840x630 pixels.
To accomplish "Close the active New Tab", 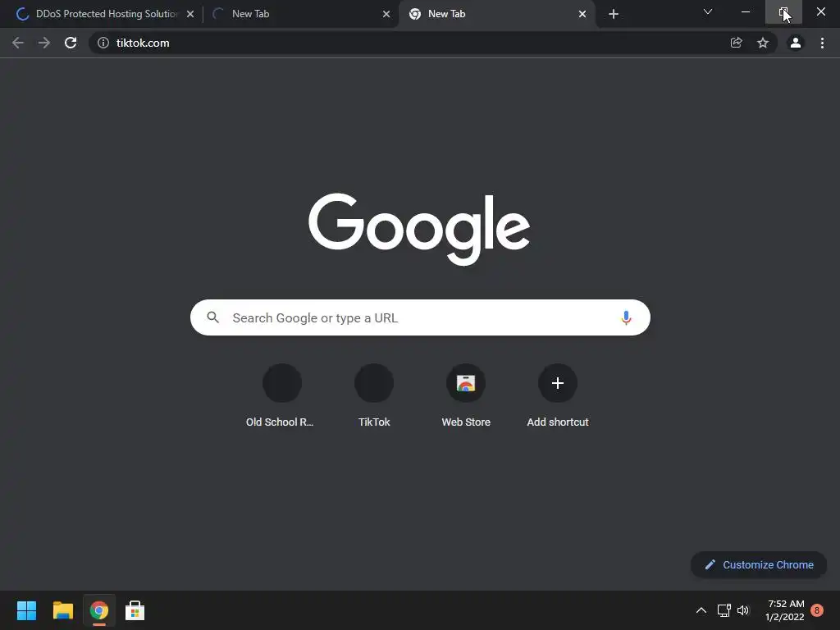I will point(582,15).
